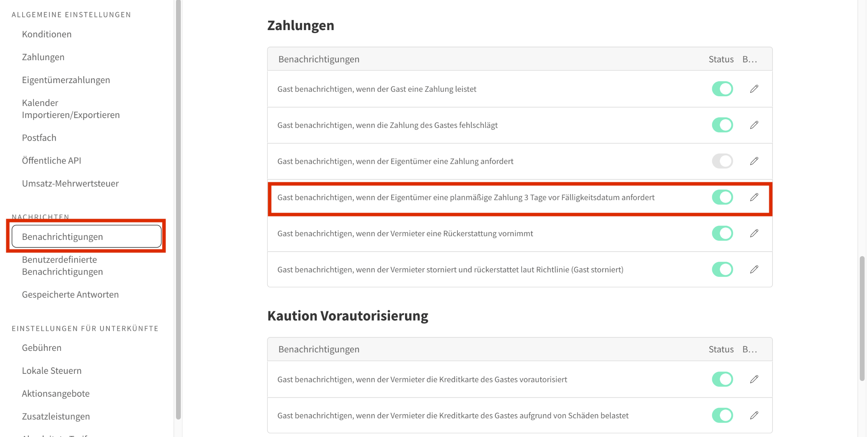Image resolution: width=868 pixels, height=437 pixels.
Task: Toggle off 'Kreditkarte des Gastes vorautorisiert' switch
Action: click(x=722, y=379)
